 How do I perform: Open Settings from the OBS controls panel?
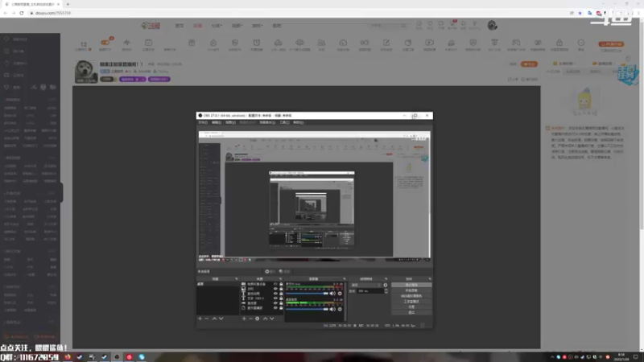pyautogui.click(x=411, y=307)
